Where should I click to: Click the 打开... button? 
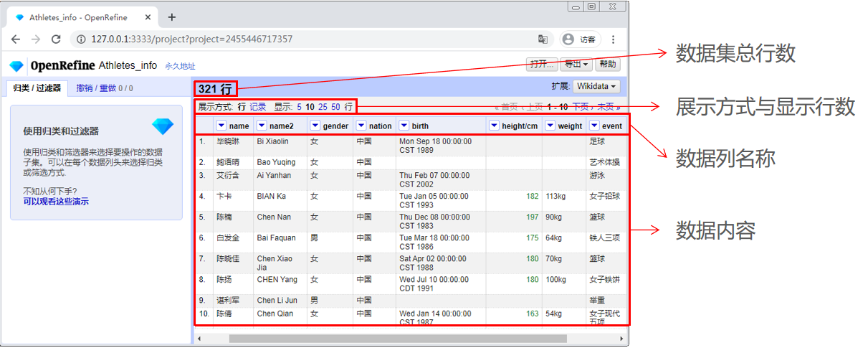coord(542,64)
